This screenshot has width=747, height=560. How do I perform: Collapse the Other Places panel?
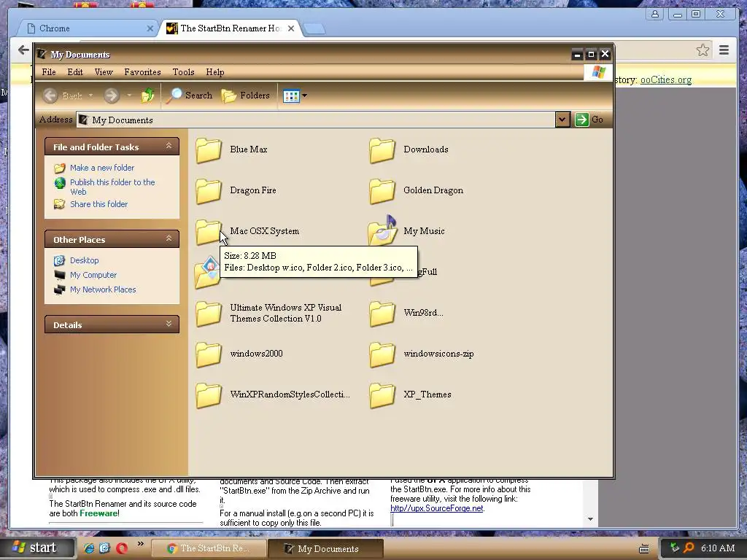169,238
